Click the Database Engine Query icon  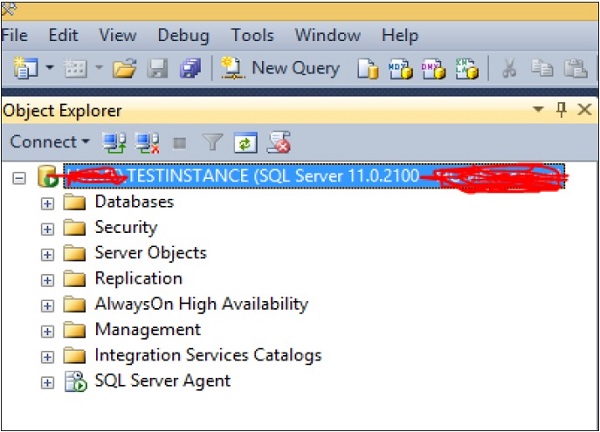click(368, 69)
